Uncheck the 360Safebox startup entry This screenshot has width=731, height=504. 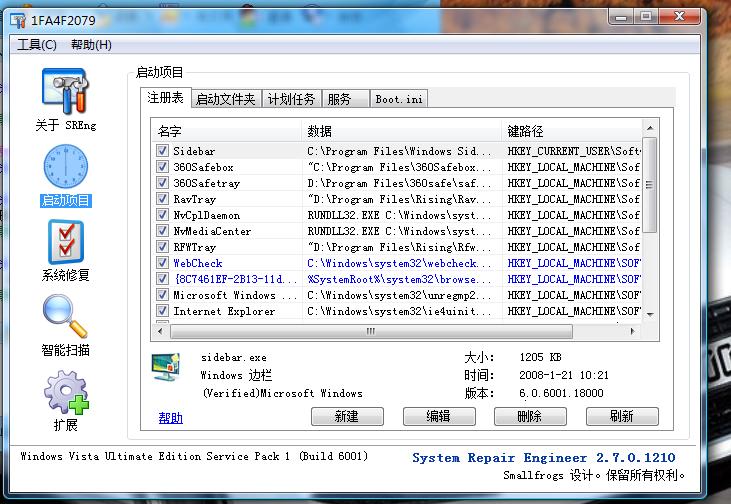162,166
